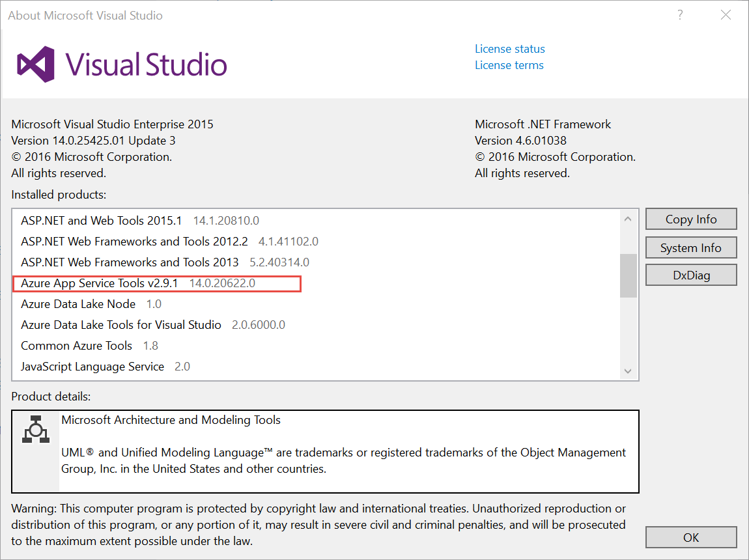This screenshot has width=749, height=560.
Task: Open the License terms link
Action: 509,65
